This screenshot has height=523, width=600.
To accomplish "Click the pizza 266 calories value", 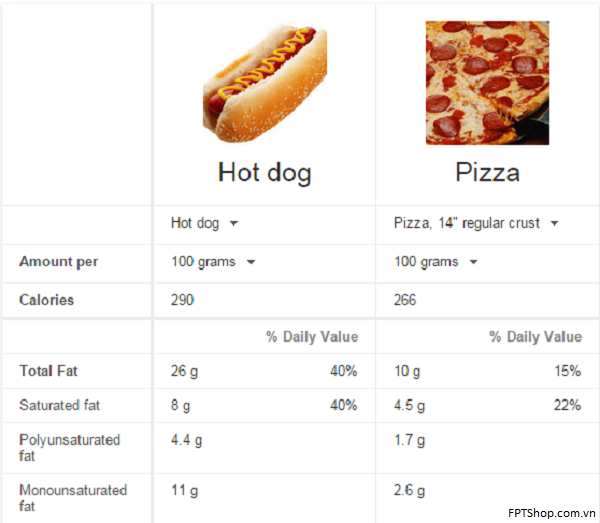I will [405, 300].
